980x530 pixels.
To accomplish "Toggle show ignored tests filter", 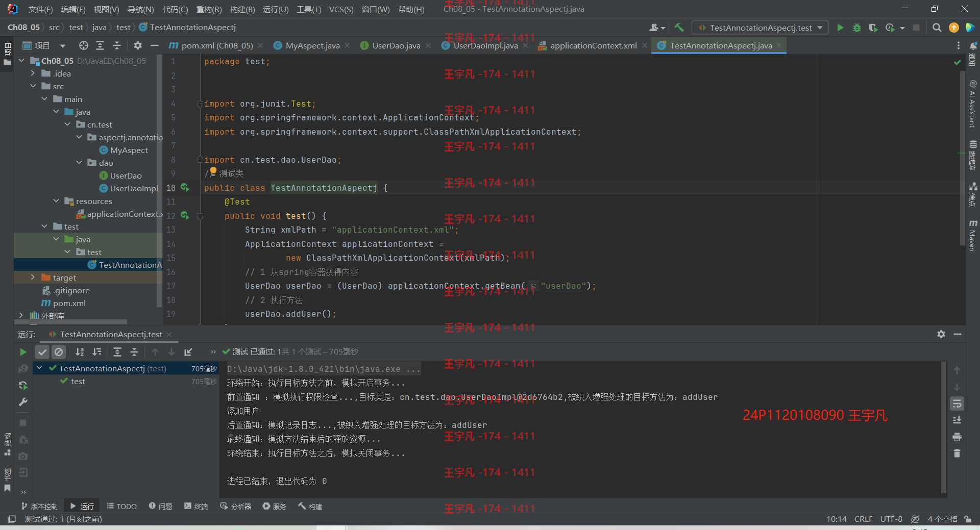I will tap(59, 352).
